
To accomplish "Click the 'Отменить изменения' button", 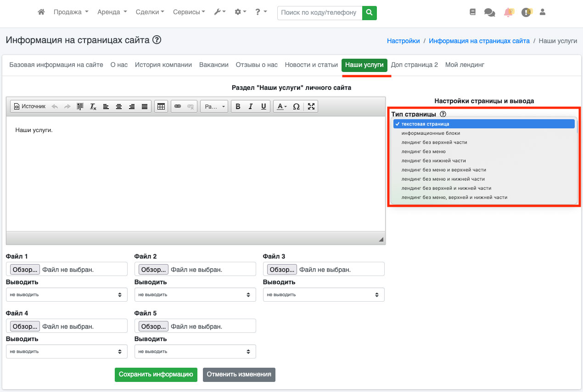I will [239, 374].
